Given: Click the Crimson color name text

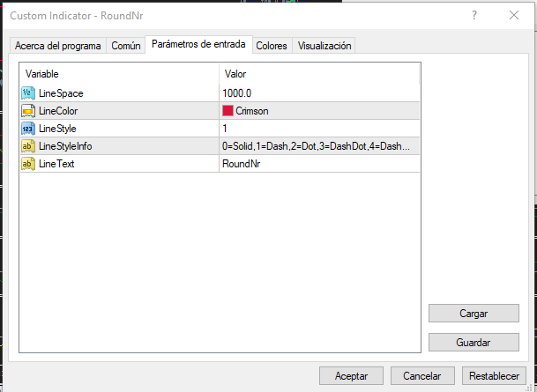Looking at the screenshot, I should coord(252,111).
